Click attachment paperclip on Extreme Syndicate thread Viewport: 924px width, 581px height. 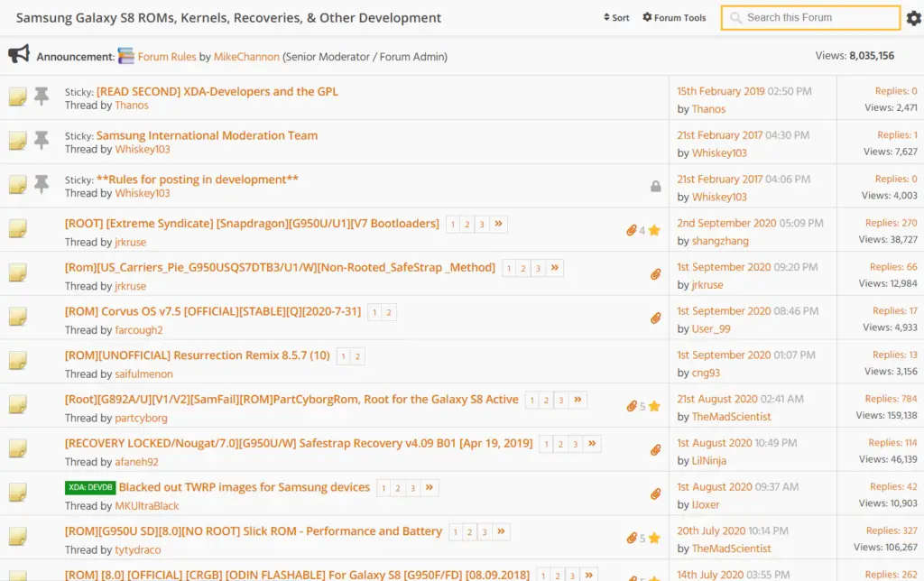(632, 230)
